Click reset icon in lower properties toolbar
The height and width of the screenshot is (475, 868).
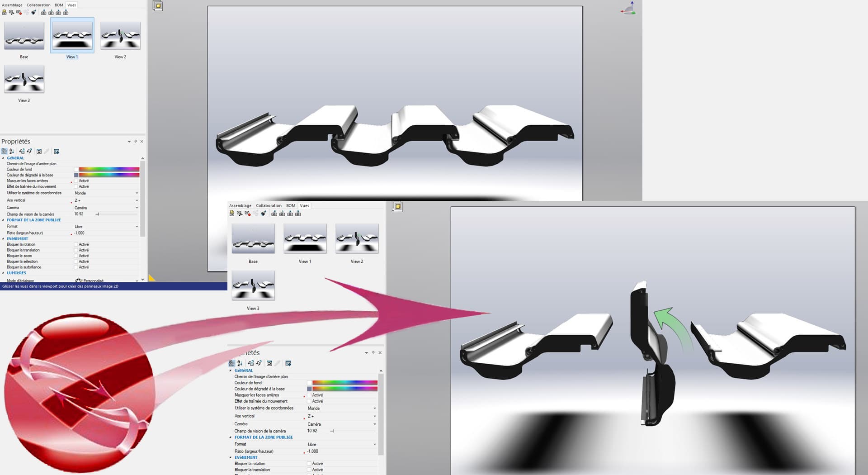269,363
